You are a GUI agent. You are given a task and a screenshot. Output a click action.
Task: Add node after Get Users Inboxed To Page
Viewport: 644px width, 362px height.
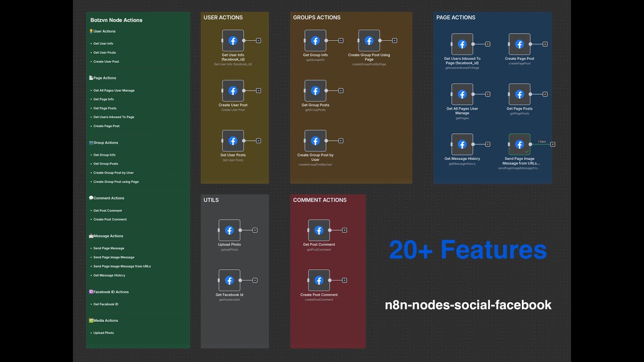[x=488, y=44]
